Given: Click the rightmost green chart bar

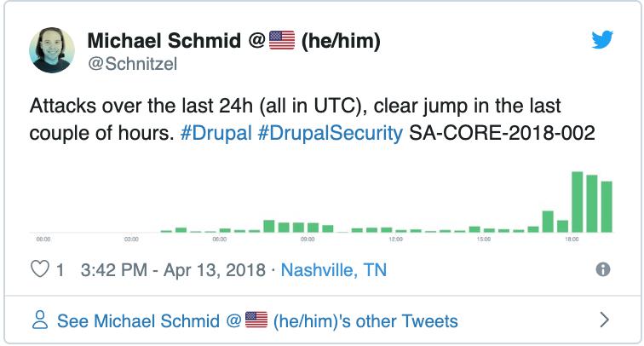Looking at the screenshot, I should (607, 207).
